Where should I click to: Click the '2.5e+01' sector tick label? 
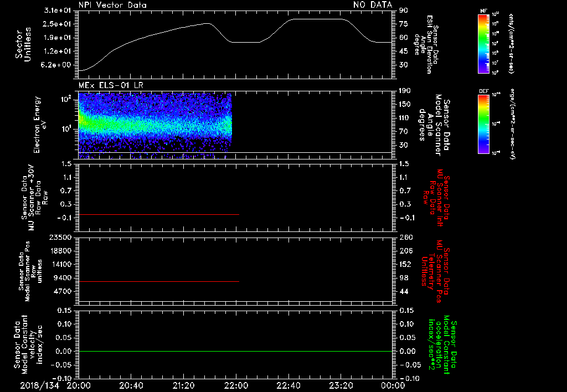click(x=58, y=24)
